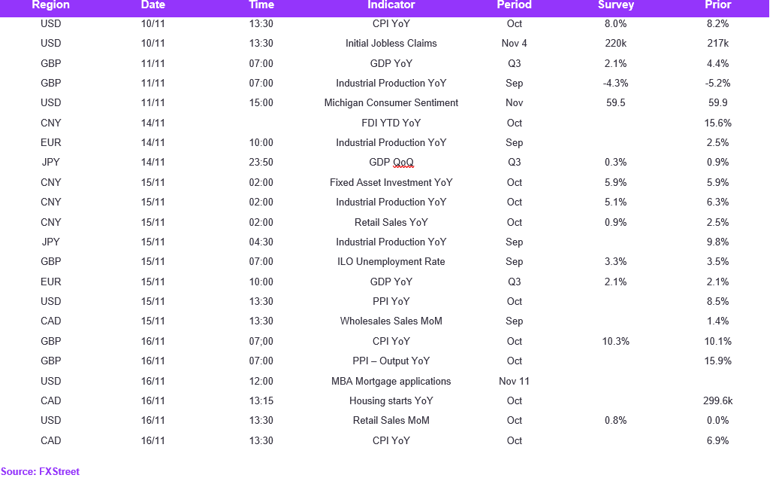
Task: Click the Fixed Asset Investment YoY cell
Action: tap(391, 182)
